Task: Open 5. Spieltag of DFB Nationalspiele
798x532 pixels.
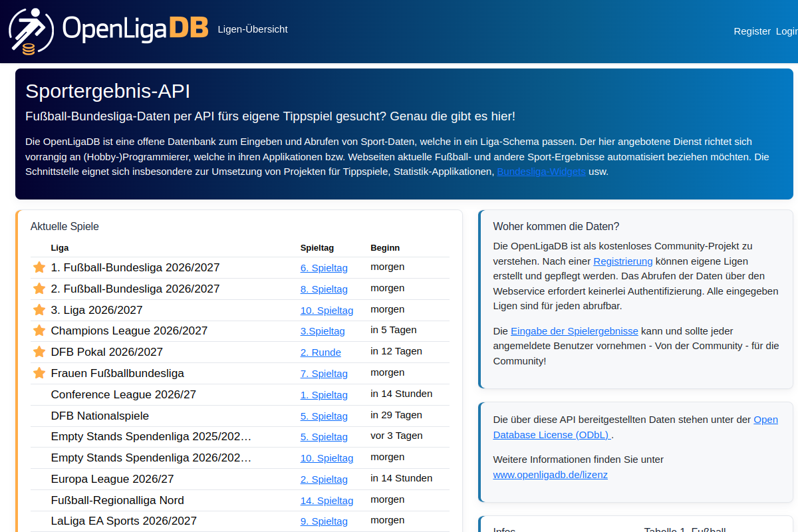Action: pos(324,416)
